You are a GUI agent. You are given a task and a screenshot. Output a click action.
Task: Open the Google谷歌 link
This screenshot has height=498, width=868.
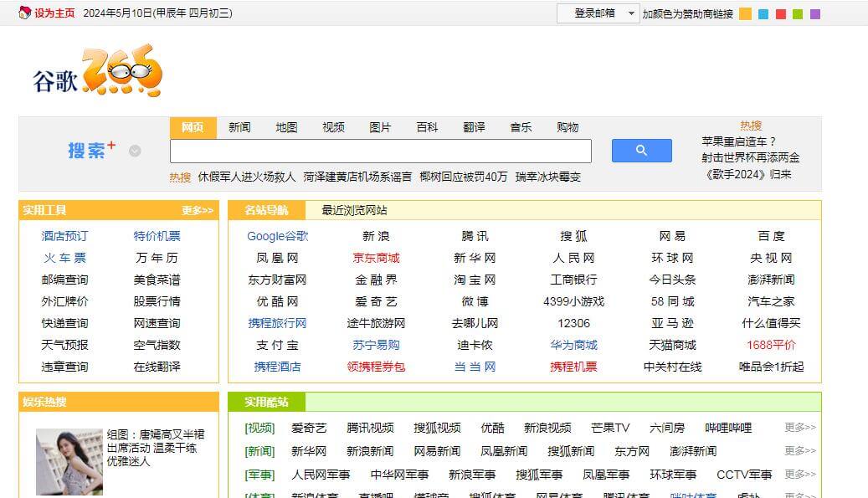(x=277, y=236)
